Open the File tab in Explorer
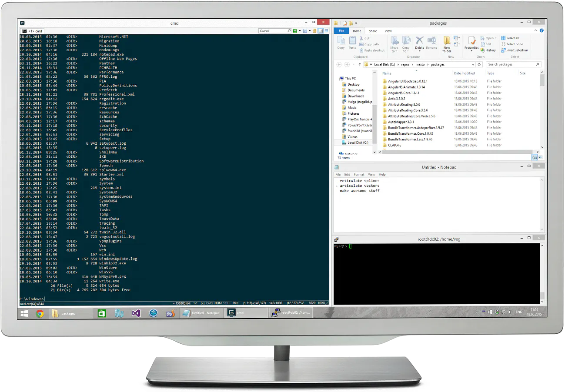565x392 pixels. pyautogui.click(x=341, y=31)
